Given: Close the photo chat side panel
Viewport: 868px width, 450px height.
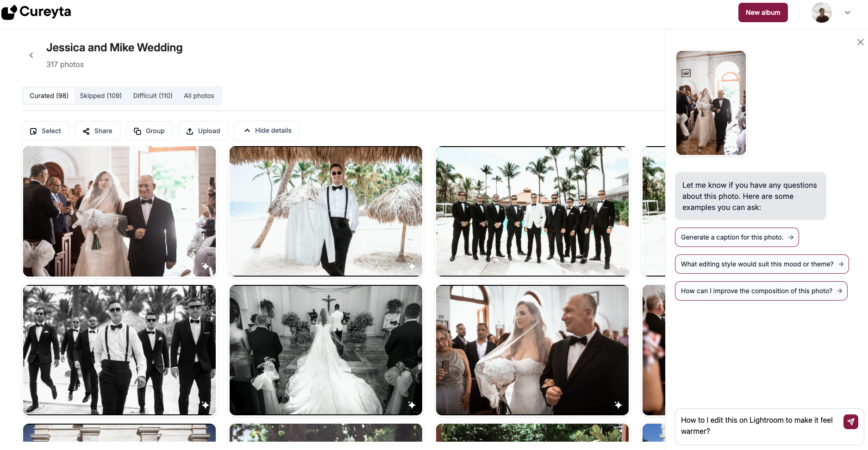Looking at the screenshot, I should 860,42.
